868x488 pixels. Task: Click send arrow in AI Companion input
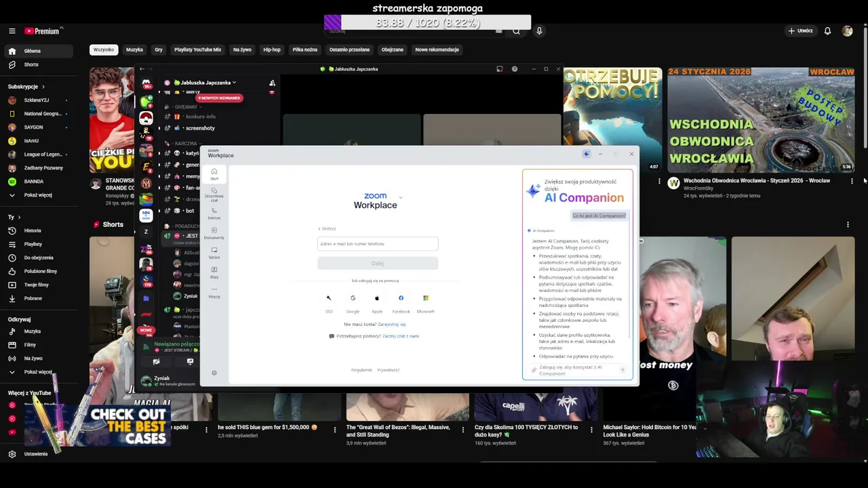(x=623, y=370)
